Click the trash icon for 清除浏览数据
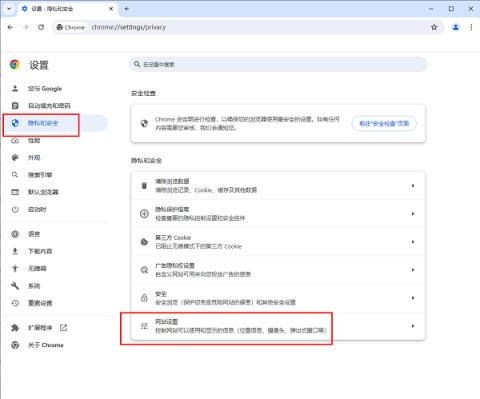Screen dimensions: 480x399 (144, 186)
